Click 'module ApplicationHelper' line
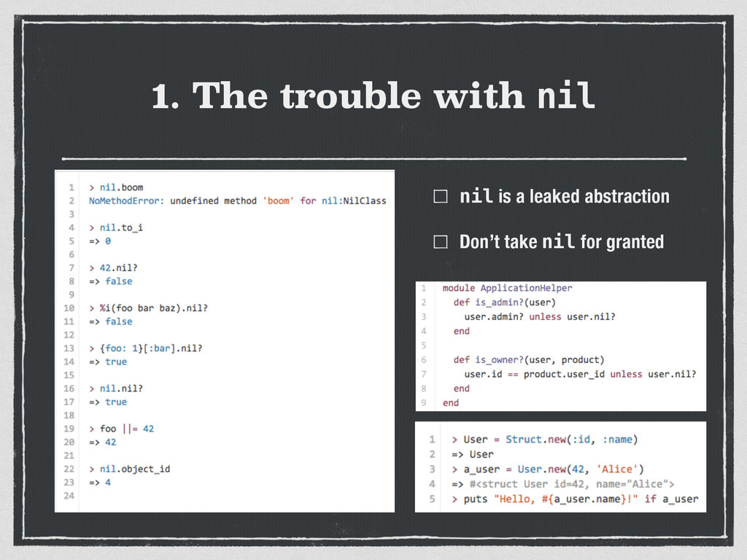This screenshot has height=560, width=747. 508,288
